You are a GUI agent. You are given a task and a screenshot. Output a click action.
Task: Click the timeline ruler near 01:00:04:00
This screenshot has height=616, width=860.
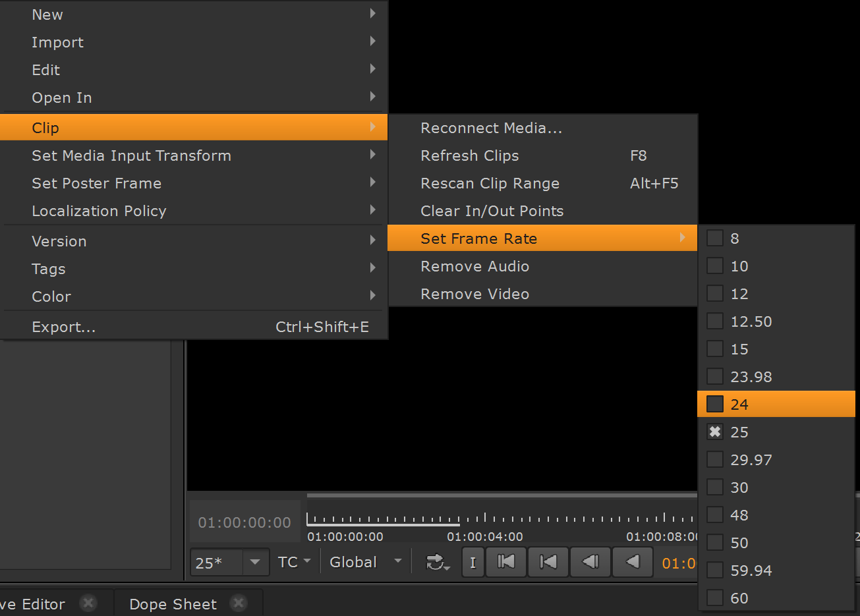pos(484,517)
